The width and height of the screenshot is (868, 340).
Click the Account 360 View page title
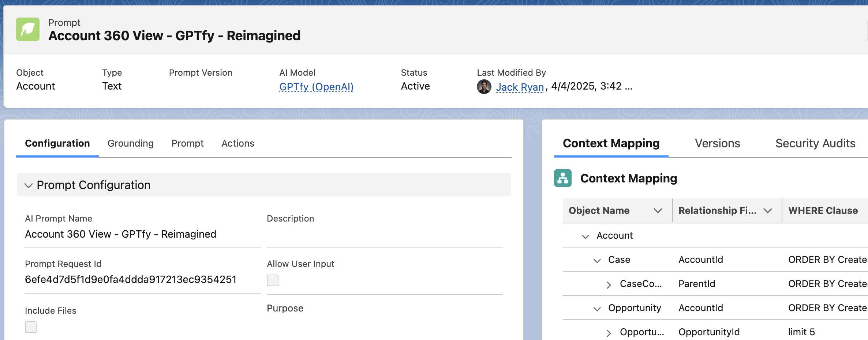pos(175,36)
